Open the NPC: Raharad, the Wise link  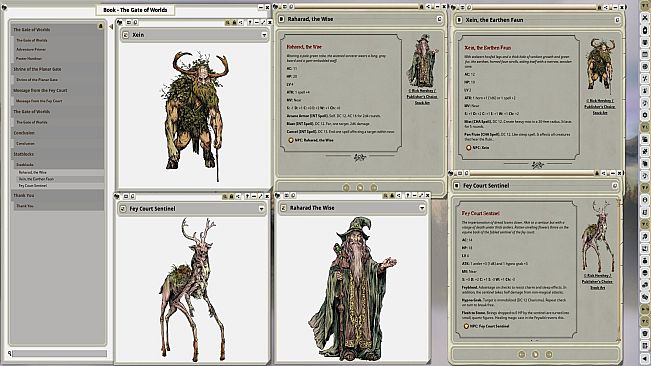312,140
